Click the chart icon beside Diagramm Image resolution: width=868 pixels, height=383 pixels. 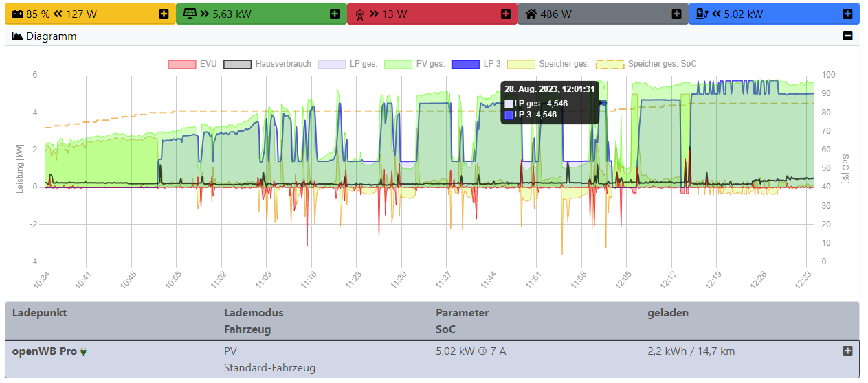18,36
